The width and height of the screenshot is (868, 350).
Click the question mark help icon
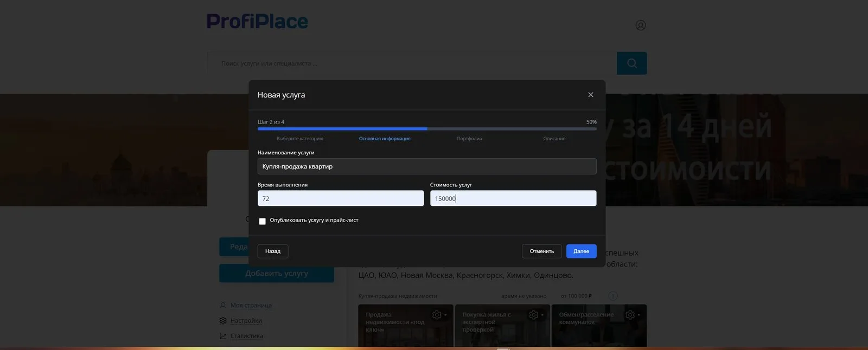(613, 296)
